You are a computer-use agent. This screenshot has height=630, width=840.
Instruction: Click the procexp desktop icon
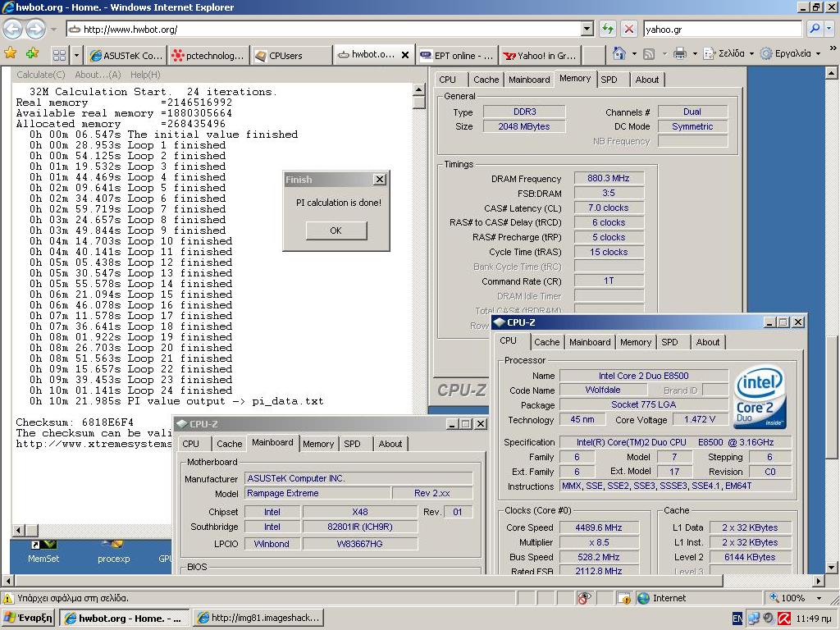click(x=113, y=552)
